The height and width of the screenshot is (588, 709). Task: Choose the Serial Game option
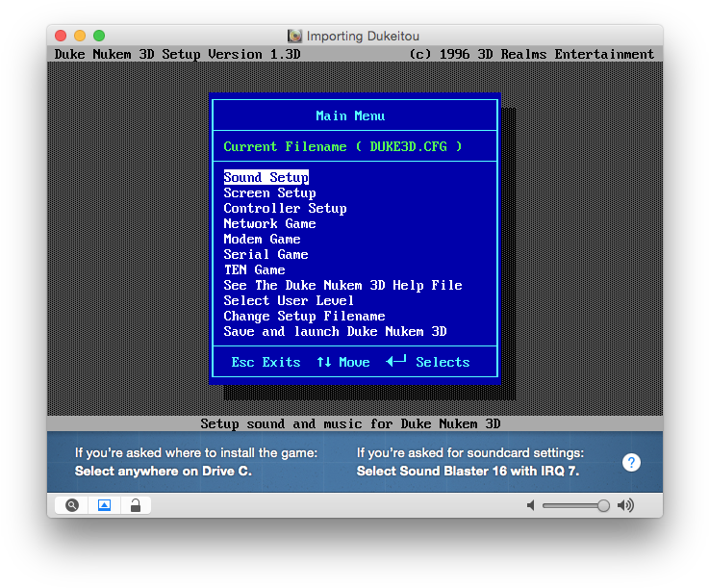[x=266, y=254]
